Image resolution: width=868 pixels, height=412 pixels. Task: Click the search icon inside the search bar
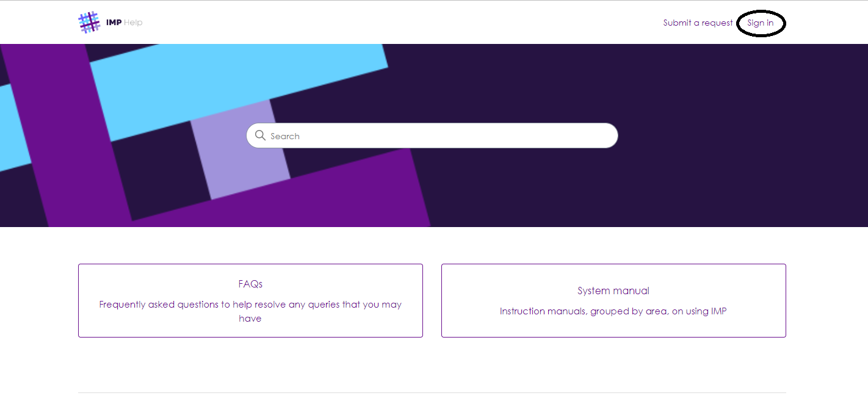click(261, 136)
